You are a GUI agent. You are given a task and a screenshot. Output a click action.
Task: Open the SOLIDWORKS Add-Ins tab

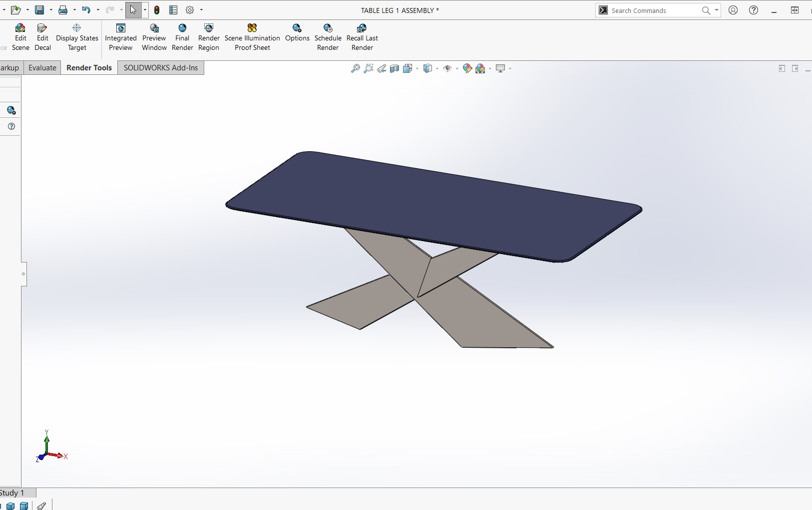[160, 68]
